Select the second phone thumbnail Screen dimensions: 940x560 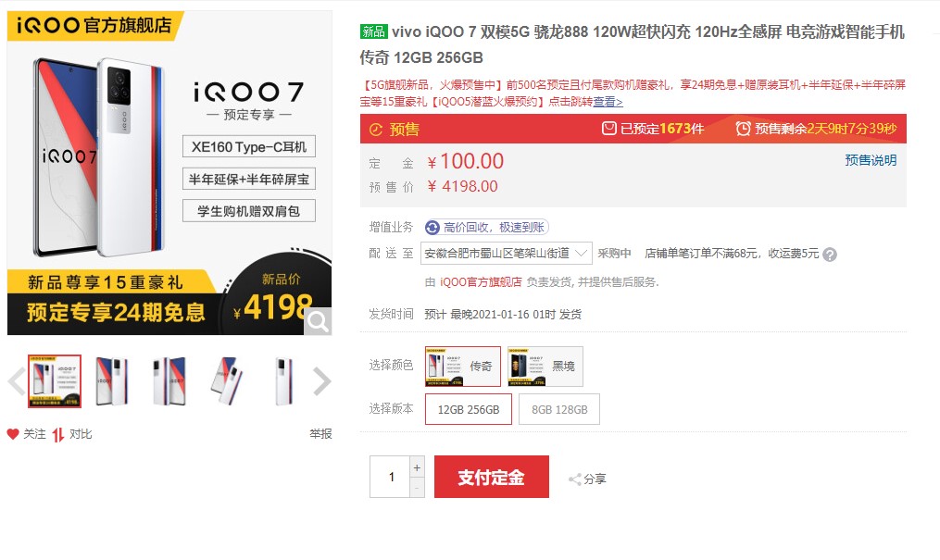pos(112,381)
